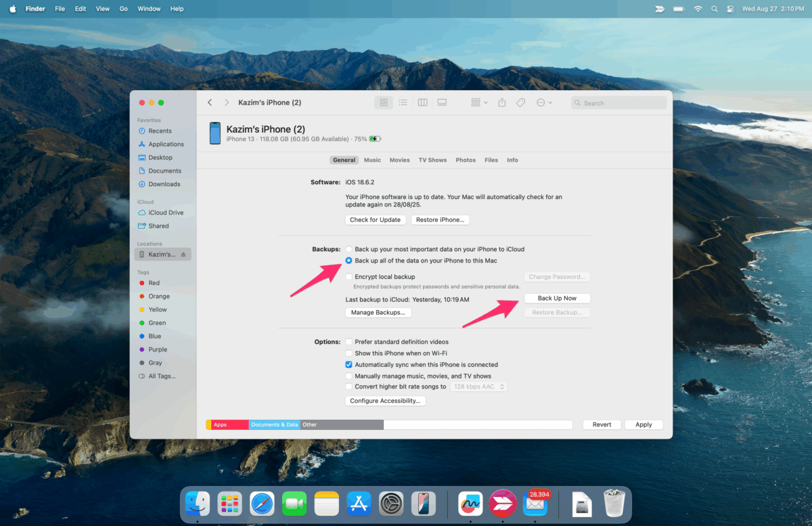Open System Settings from the Dock
The width and height of the screenshot is (812, 526).
point(391,504)
